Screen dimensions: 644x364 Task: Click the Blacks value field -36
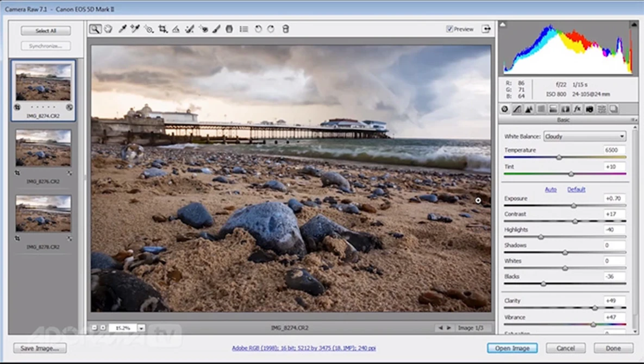(615, 277)
